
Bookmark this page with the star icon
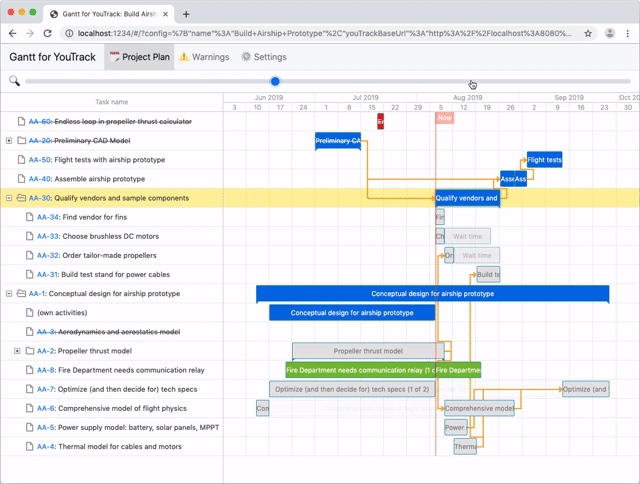[x=588, y=33]
